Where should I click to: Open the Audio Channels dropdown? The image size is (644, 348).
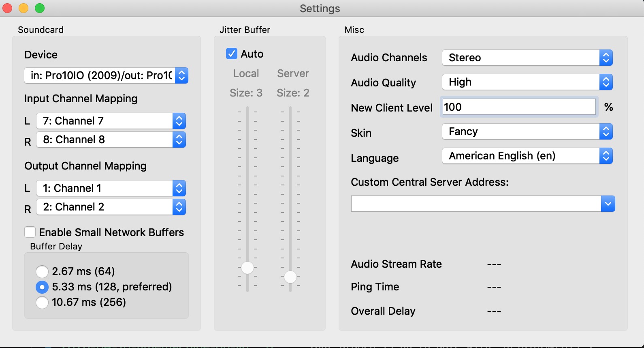coord(527,58)
